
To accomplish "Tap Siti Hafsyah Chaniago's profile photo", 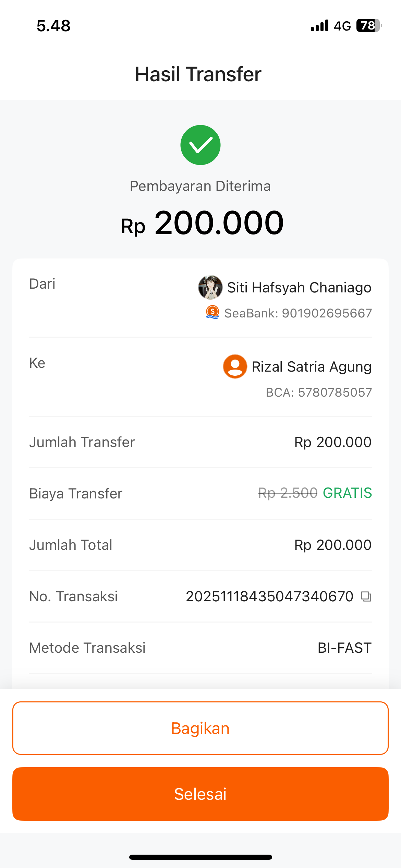I will 210,287.
